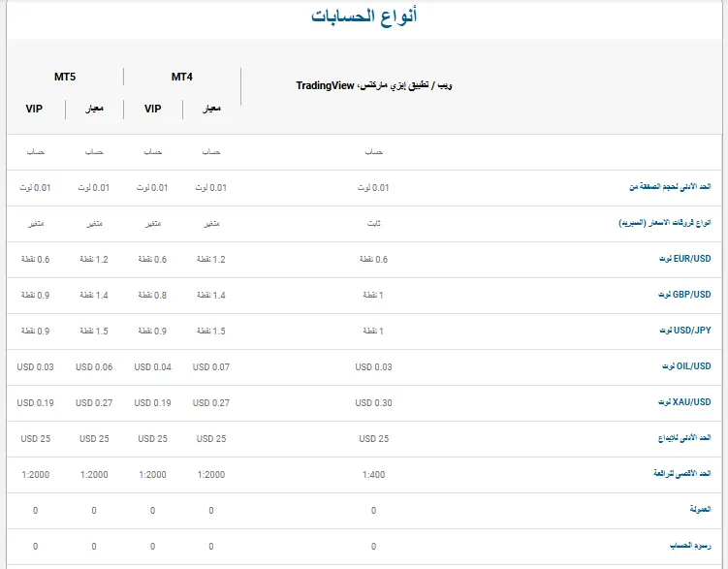Click XAU/USD USD 0.19 under MT5 VIP
Screen dimensions: 728x569
[x=35, y=403]
